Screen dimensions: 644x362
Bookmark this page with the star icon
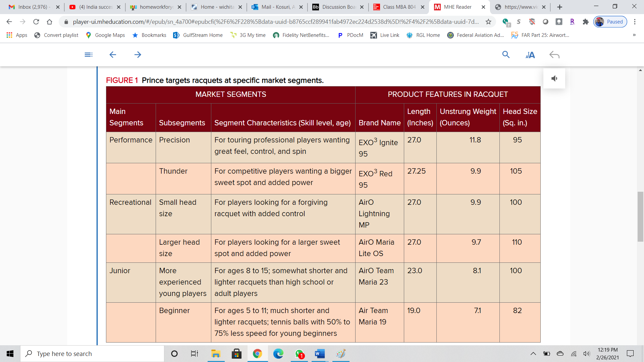tap(488, 22)
